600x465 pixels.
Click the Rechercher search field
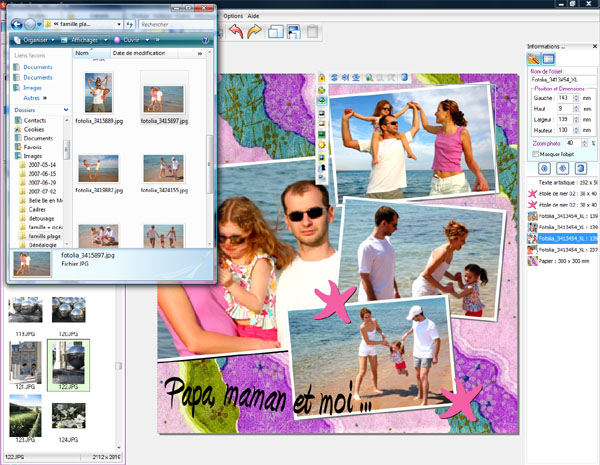(176, 24)
